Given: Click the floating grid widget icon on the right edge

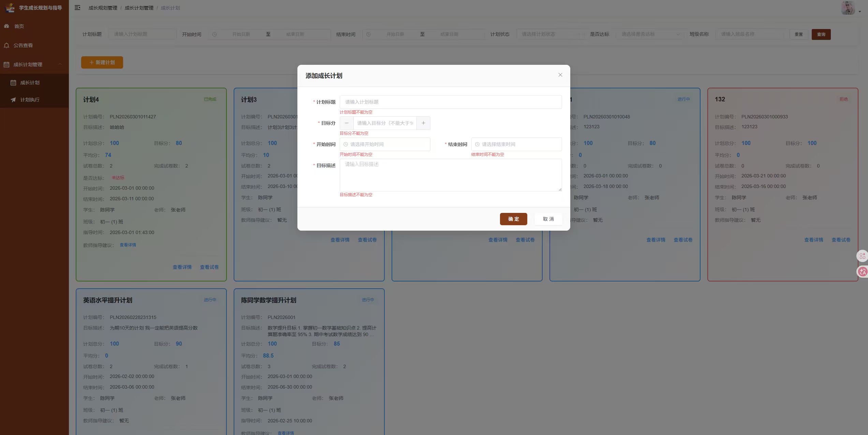Looking at the screenshot, I should [862, 256].
